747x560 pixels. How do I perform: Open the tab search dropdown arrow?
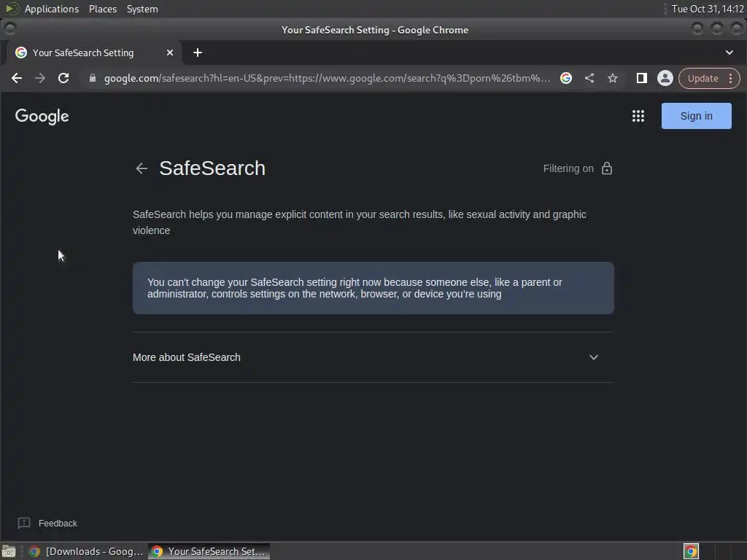[729, 52]
